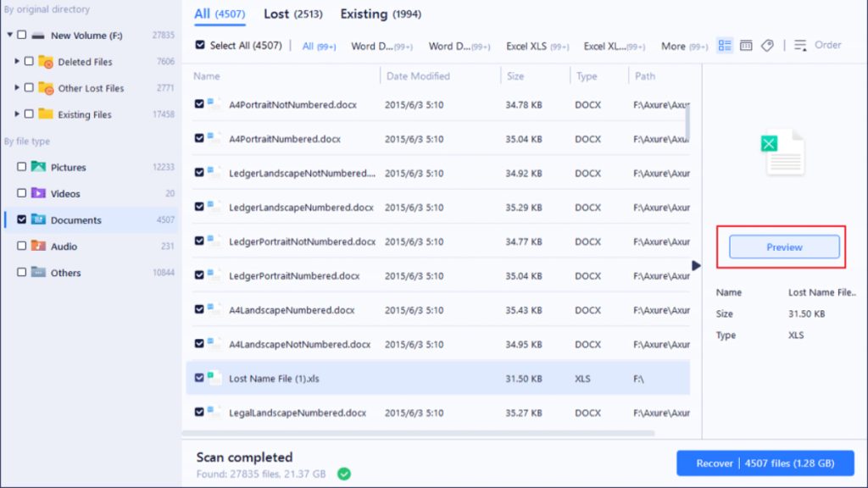
Task: Uncheck the Select All checkbox
Action: (200, 46)
